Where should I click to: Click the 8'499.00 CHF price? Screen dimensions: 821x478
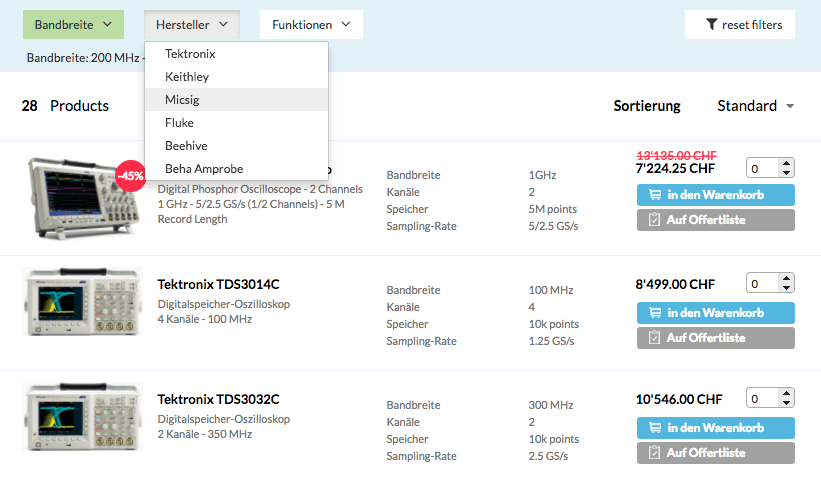point(675,284)
